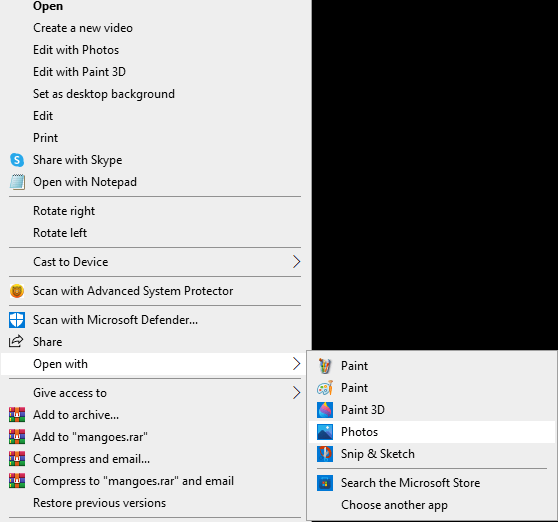Click WinRAR icon next to Add to archive
Viewport: 558px width, 522px height.
coord(17,415)
